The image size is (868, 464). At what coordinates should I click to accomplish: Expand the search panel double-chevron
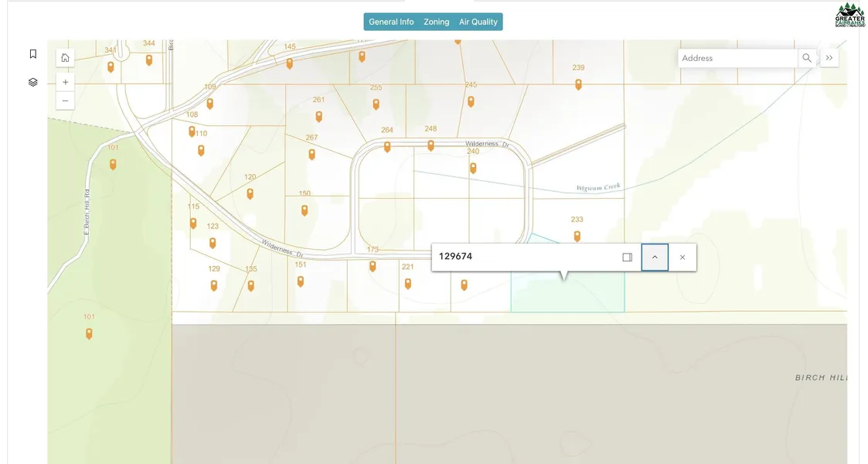pos(829,58)
